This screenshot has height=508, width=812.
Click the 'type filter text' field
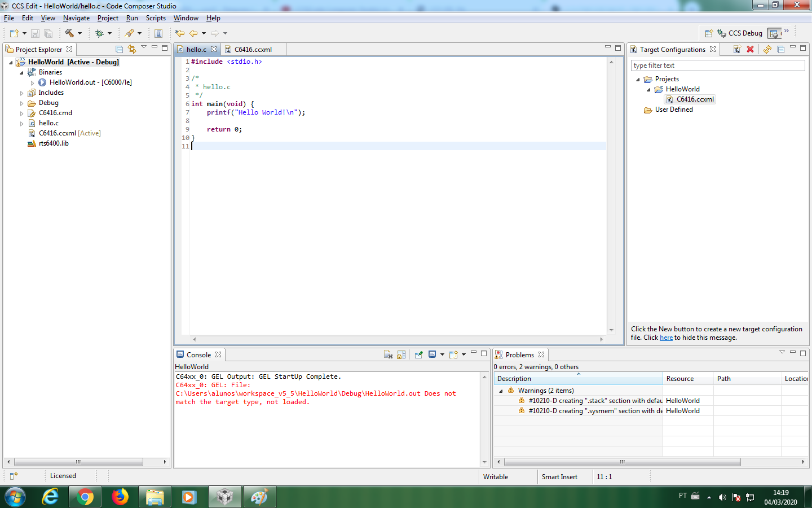(x=718, y=65)
